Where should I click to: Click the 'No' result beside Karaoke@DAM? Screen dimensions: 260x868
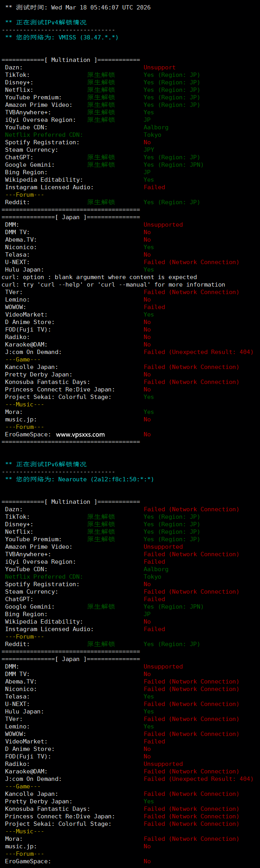[x=147, y=345]
